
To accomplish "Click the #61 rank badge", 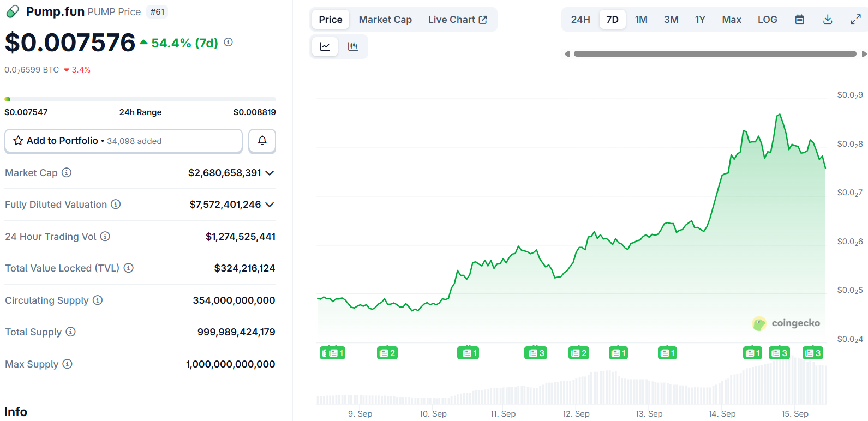I will pos(157,12).
